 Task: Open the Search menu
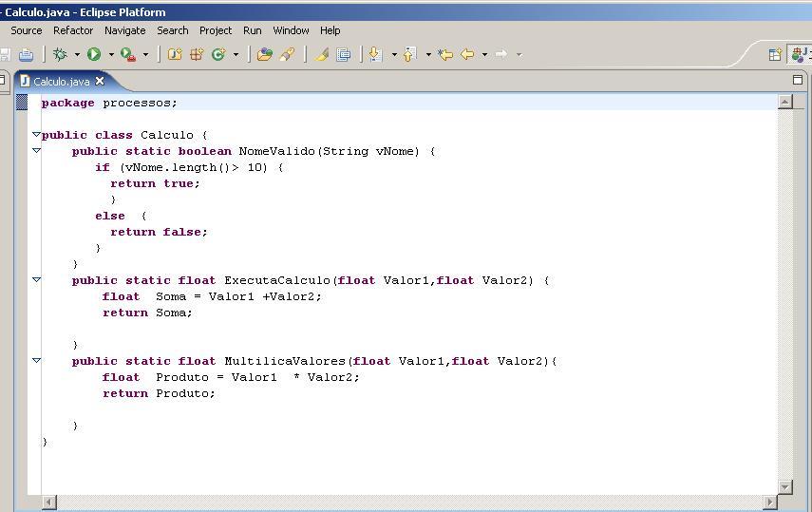(173, 30)
